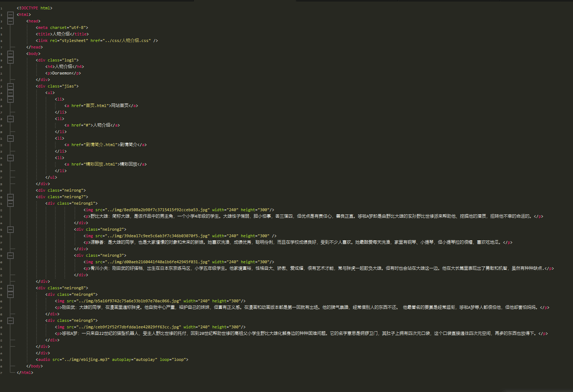Click the closing html tag at bottom
The width and height of the screenshot is (573, 392).
(25, 372)
